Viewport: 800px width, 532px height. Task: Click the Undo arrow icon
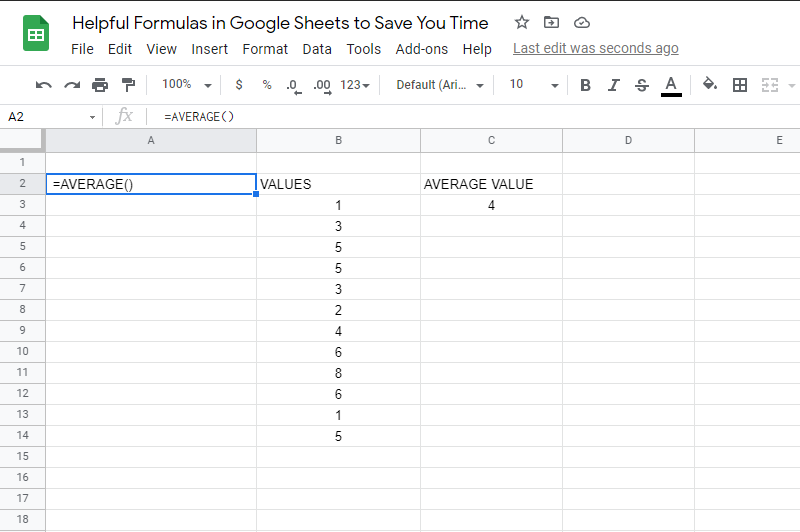tap(43, 85)
